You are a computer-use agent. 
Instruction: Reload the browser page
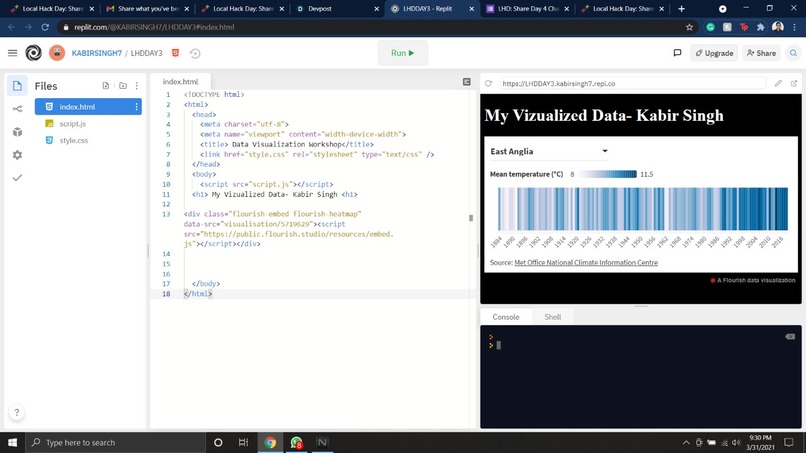click(x=45, y=27)
